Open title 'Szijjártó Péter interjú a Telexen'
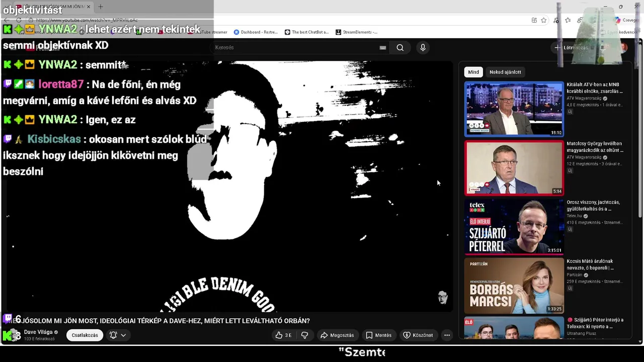 595,323
